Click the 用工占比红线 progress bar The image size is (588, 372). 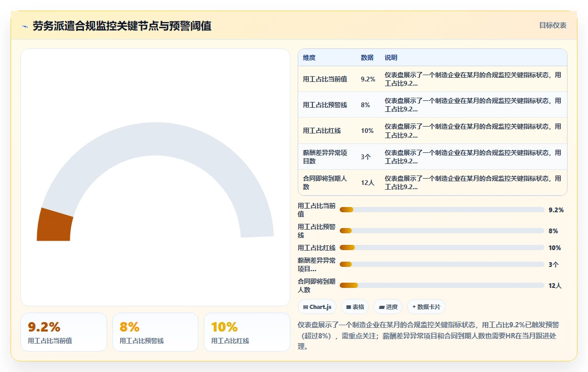coord(442,248)
